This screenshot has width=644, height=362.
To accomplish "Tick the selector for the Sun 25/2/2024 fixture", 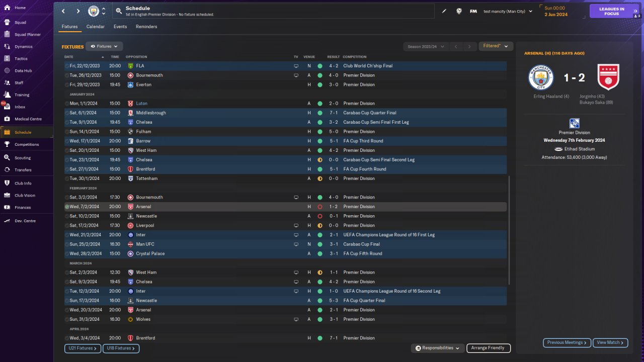I will pyautogui.click(x=67, y=244).
